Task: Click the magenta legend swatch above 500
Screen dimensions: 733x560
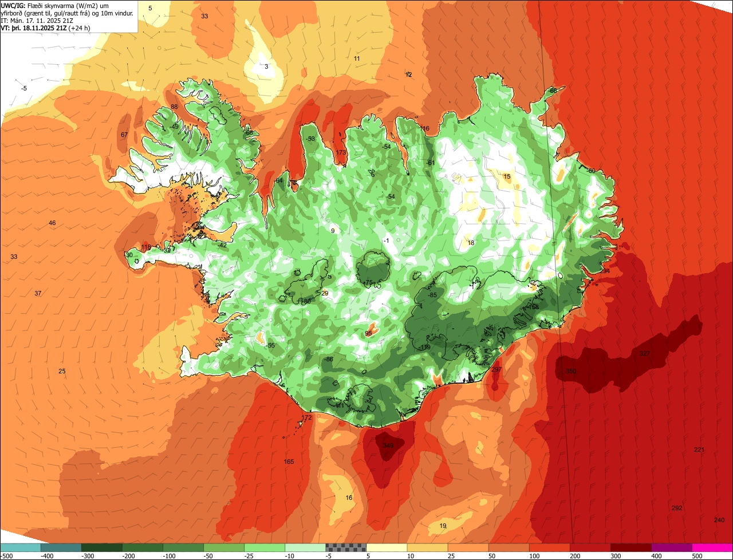Action: click(x=712, y=547)
